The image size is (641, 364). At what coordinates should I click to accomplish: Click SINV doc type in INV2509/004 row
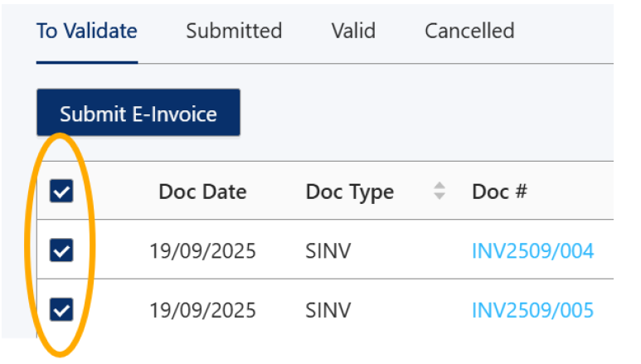[x=328, y=250]
